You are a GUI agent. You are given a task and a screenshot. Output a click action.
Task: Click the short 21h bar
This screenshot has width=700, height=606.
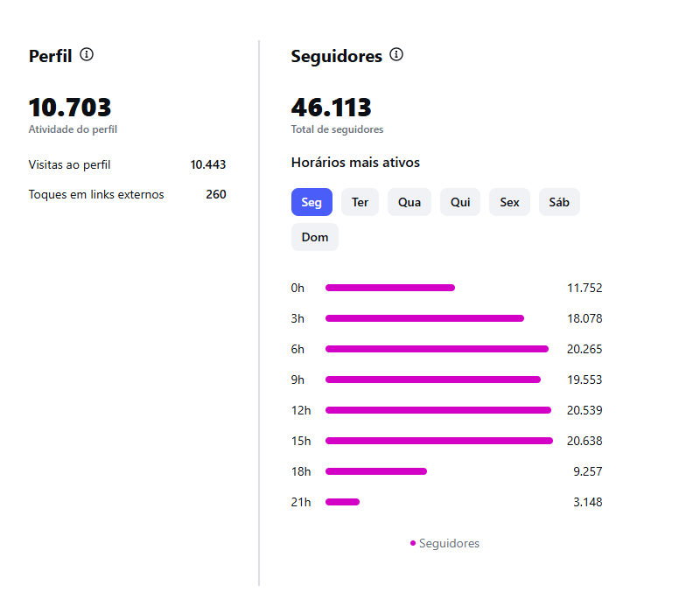(x=343, y=502)
